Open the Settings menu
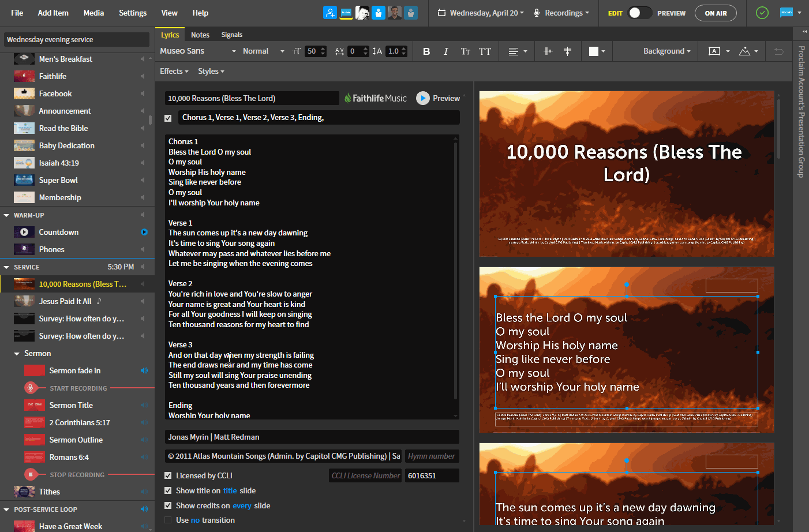Image resolution: width=809 pixels, height=532 pixels. point(133,13)
